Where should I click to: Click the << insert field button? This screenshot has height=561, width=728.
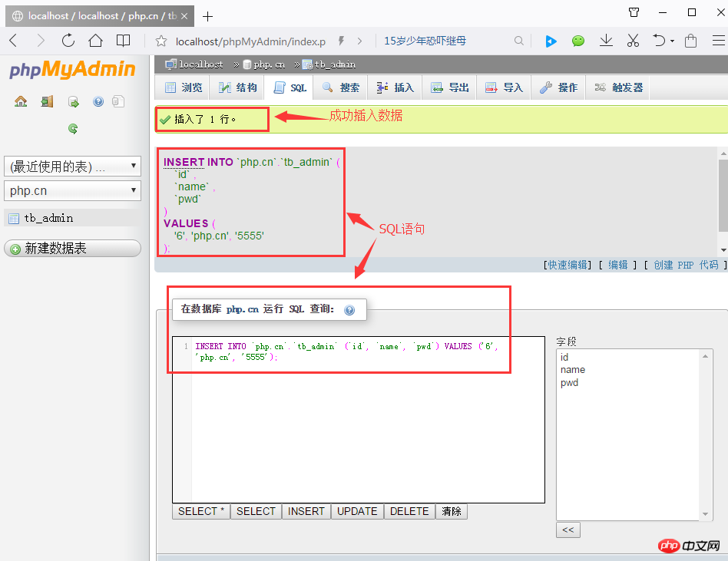(568, 530)
